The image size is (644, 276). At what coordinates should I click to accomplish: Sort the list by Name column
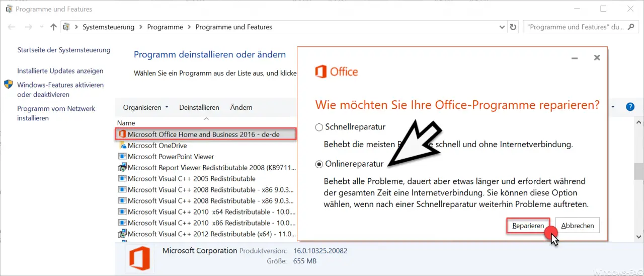126,123
